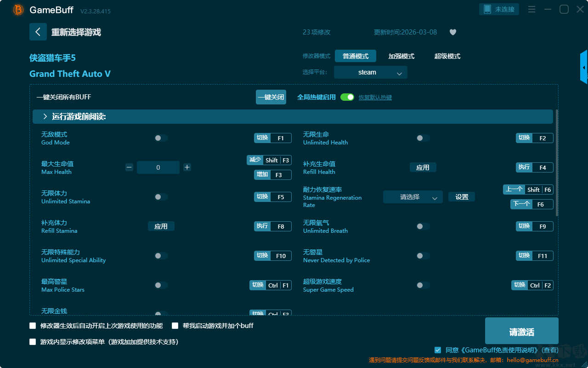Click the 请激活 activate button

[522, 331]
